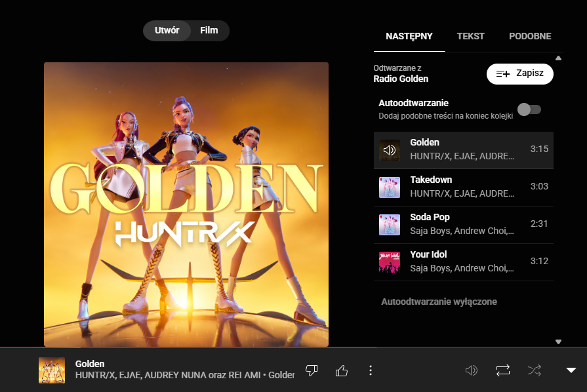Mute audio with the volume speaker icon
The image size is (587, 392).
pyautogui.click(x=471, y=370)
